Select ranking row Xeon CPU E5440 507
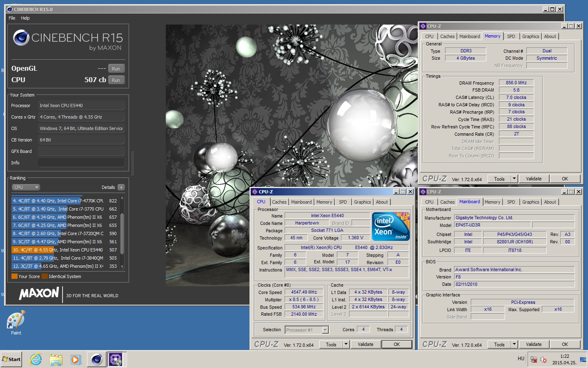The image size is (588, 368). (65, 250)
